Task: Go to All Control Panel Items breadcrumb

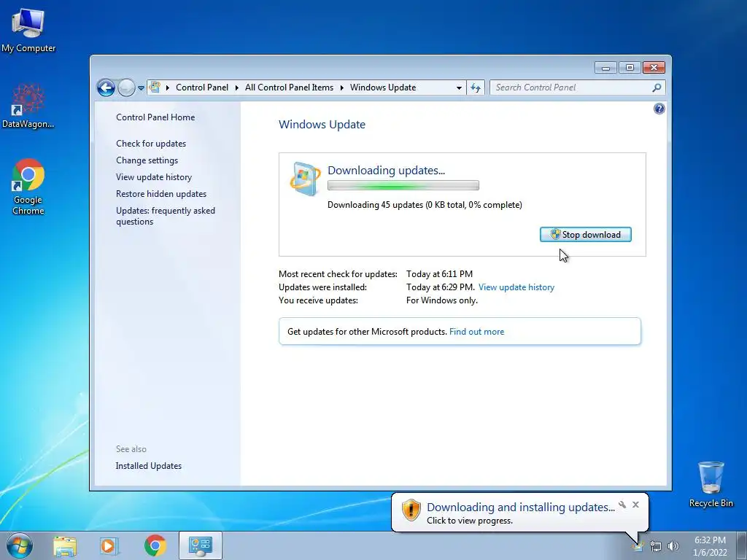Action: [x=289, y=87]
